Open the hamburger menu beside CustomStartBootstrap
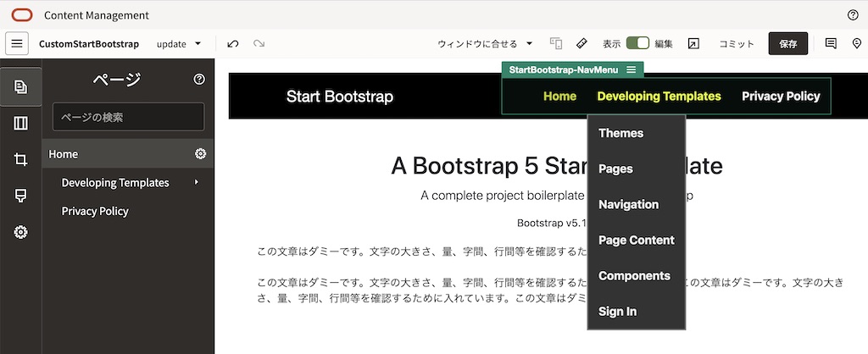 click(17, 43)
